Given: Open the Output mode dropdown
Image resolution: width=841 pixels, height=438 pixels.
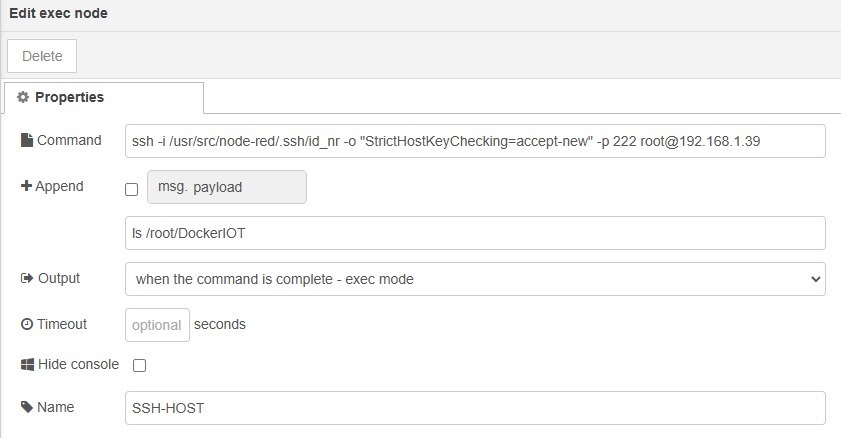Looking at the screenshot, I should (475, 279).
